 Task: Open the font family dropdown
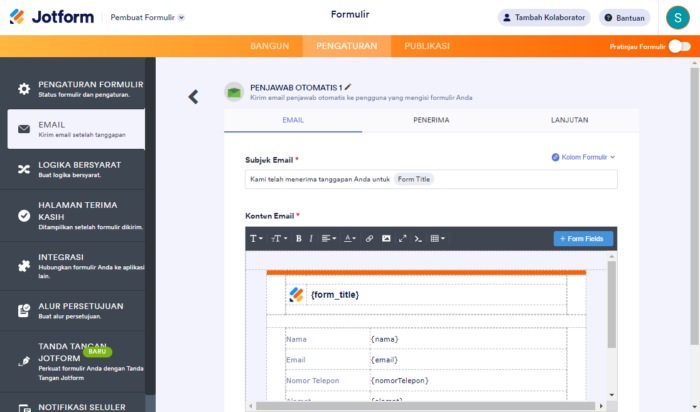pyautogui.click(x=256, y=238)
